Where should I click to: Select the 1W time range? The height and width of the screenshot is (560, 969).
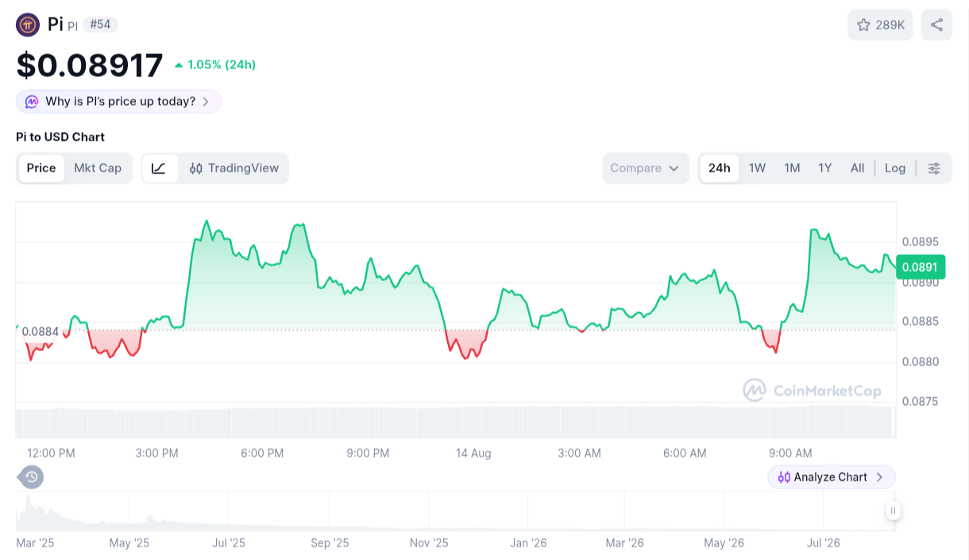pyautogui.click(x=758, y=168)
